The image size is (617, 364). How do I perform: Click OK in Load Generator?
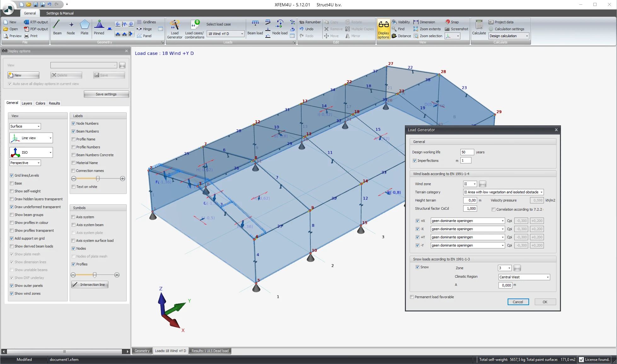(545, 302)
